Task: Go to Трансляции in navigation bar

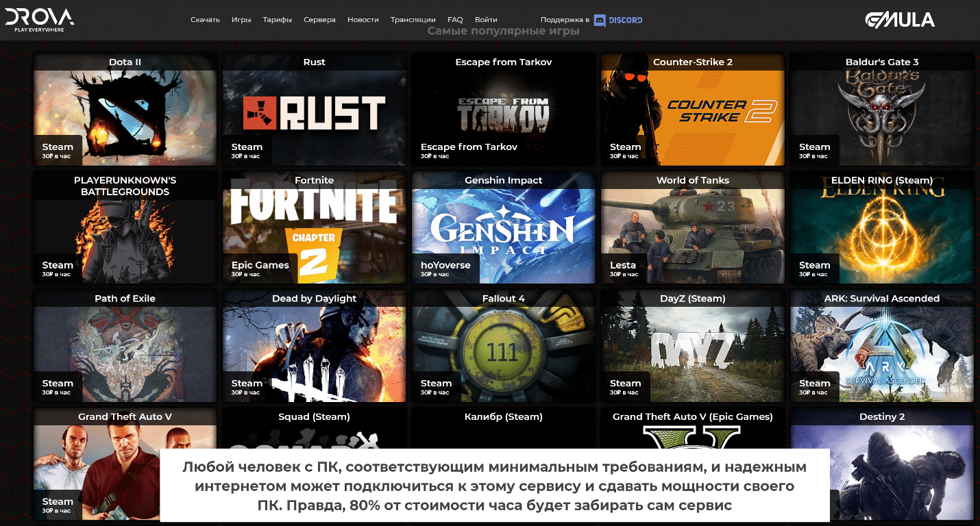Action: (x=413, y=20)
